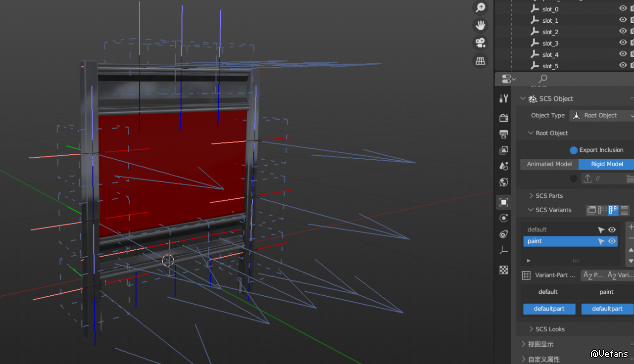Switch perspective/orthographic using the grid icon
This screenshot has width=634, height=364.
click(x=480, y=60)
